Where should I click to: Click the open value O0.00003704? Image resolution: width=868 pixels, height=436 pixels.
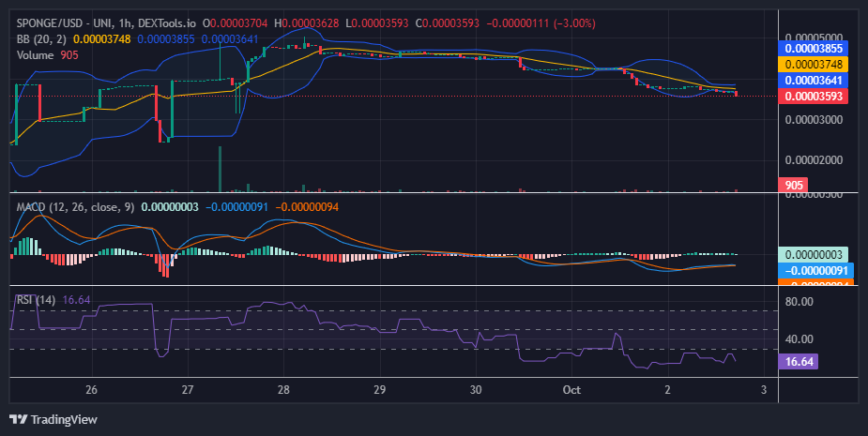coord(235,23)
